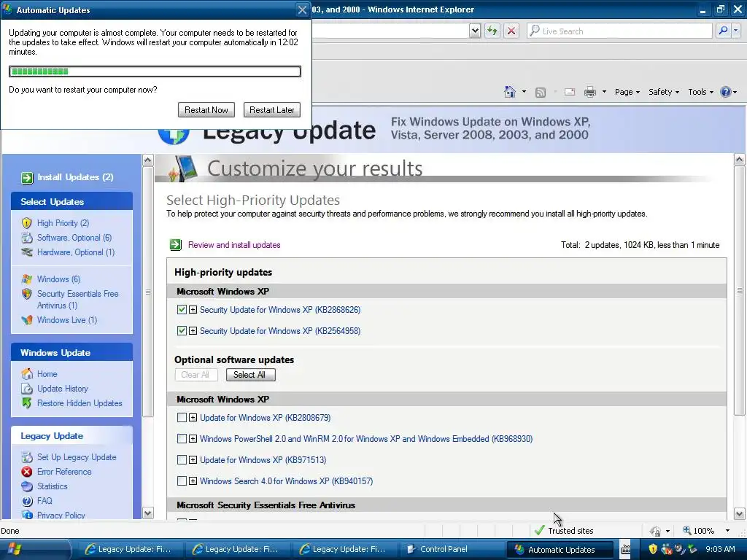This screenshot has width=747, height=560.
Task: Click the Select All button
Action: tap(251, 375)
